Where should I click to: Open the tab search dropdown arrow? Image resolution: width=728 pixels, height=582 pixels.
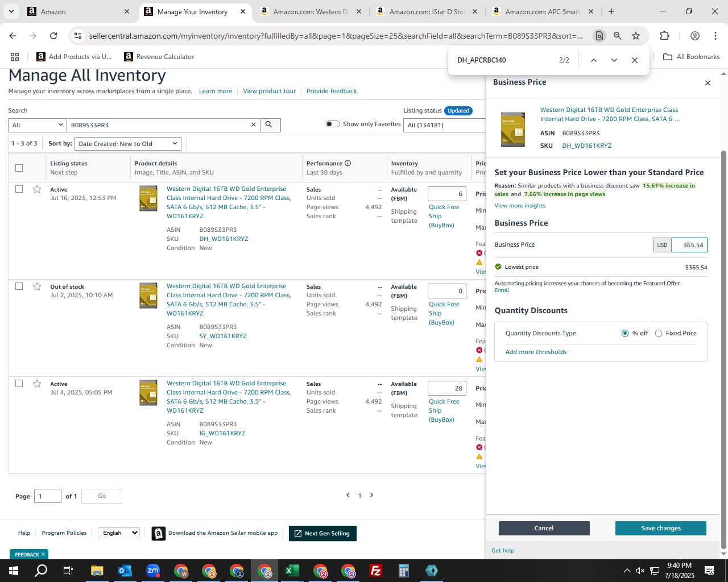(11, 11)
